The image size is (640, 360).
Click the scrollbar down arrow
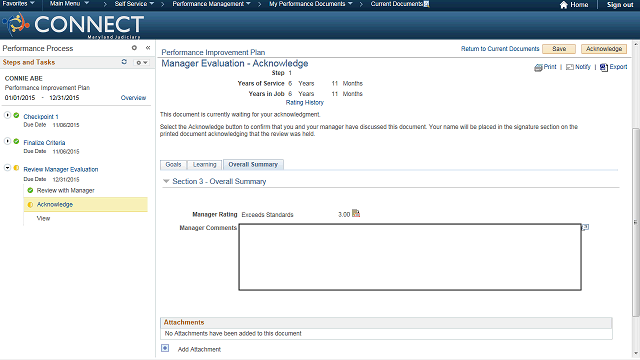coord(636,354)
